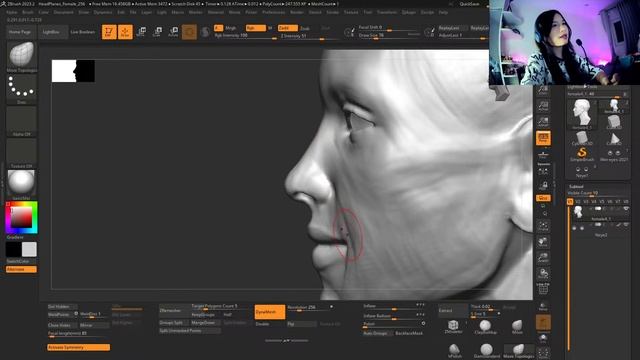Viewport: 640px width, 360px height.
Task: Click the Del Hidden button
Action: pyautogui.click(x=62, y=307)
